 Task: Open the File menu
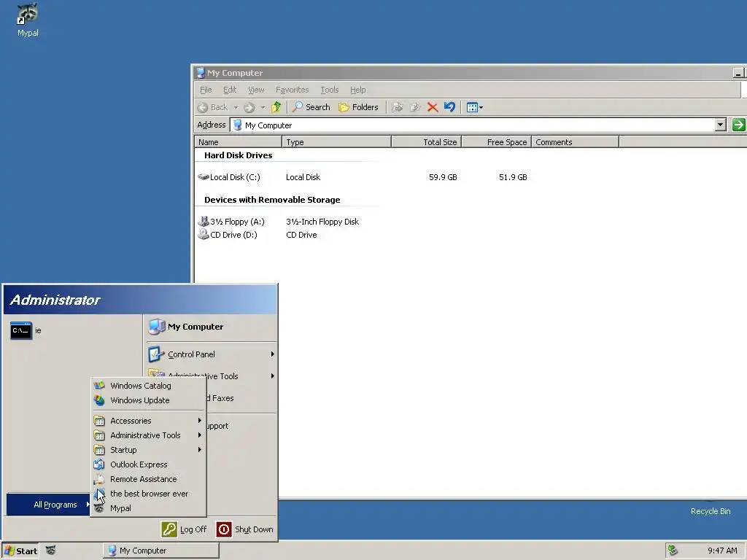pyautogui.click(x=206, y=90)
